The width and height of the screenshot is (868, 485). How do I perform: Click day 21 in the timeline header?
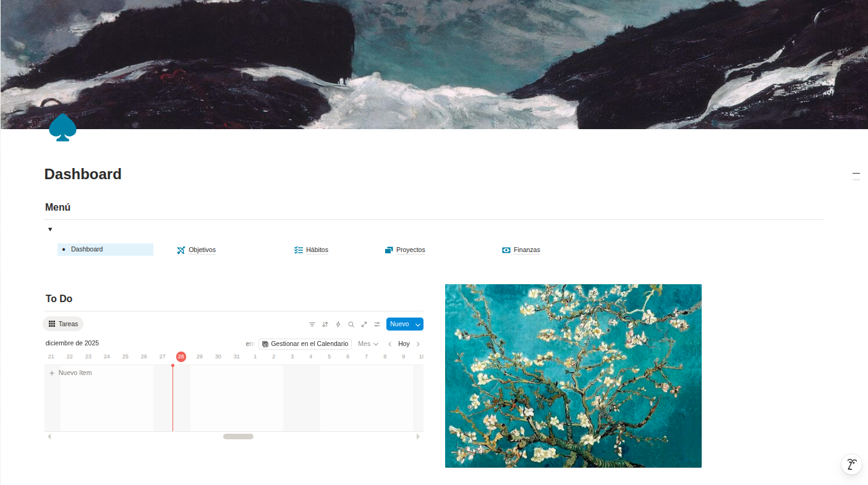click(51, 356)
